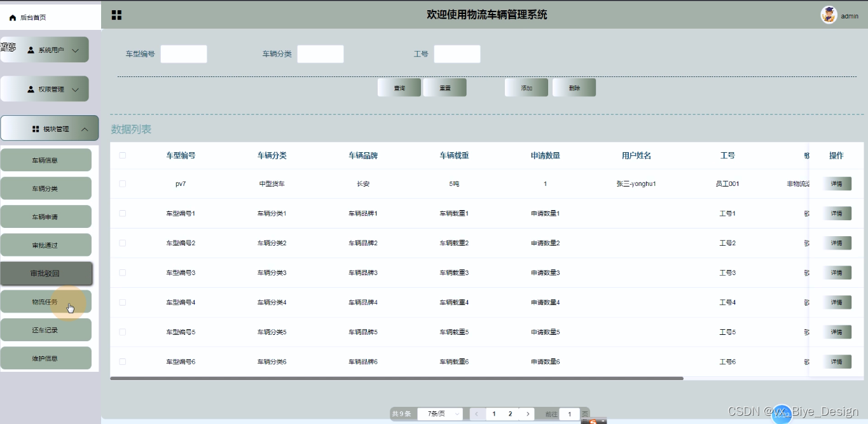Click the grid menu icon in header
Image resolution: width=868 pixels, height=424 pixels.
tap(116, 15)
